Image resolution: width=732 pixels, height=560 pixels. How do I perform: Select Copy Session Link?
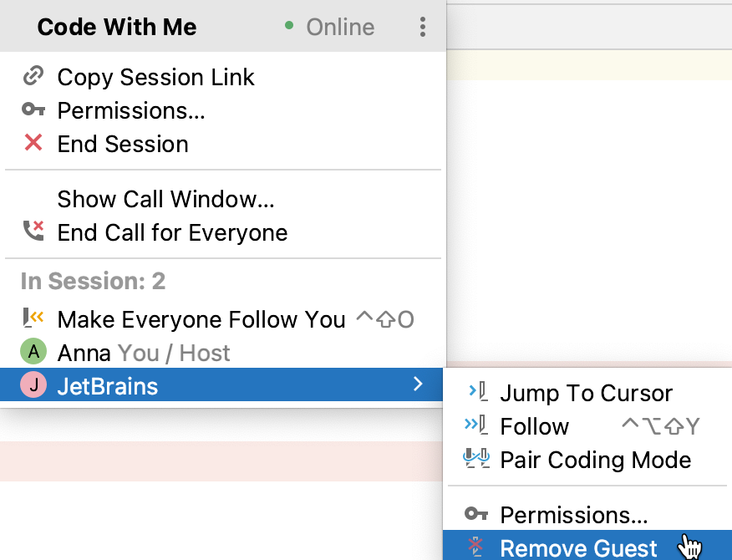pyautogui.click(x=155, y=77)
